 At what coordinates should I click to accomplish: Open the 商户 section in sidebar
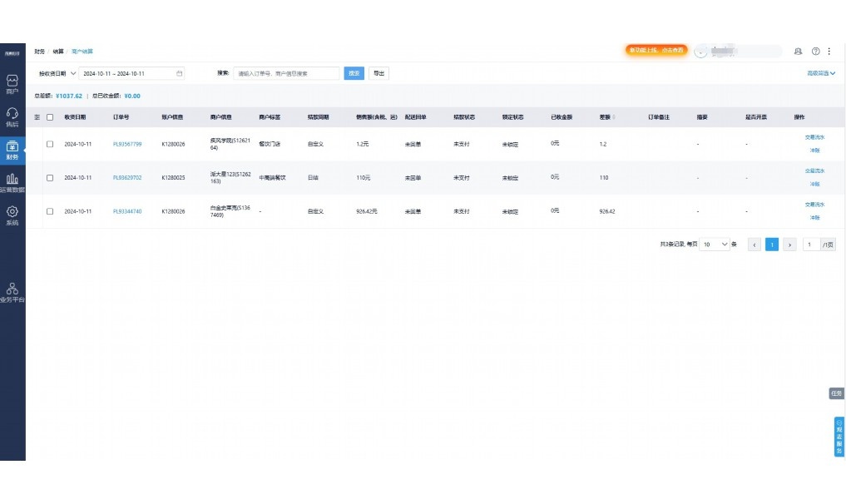[x=12, y=84]
